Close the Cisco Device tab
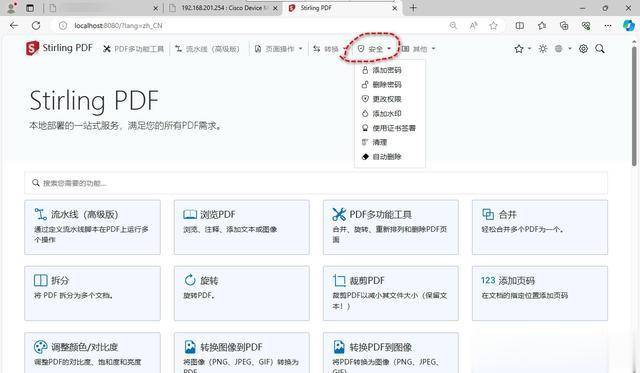 point(276,8)
